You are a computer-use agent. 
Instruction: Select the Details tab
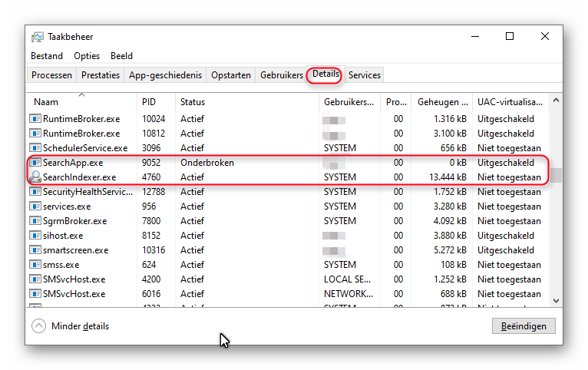[x=325, y=74]
